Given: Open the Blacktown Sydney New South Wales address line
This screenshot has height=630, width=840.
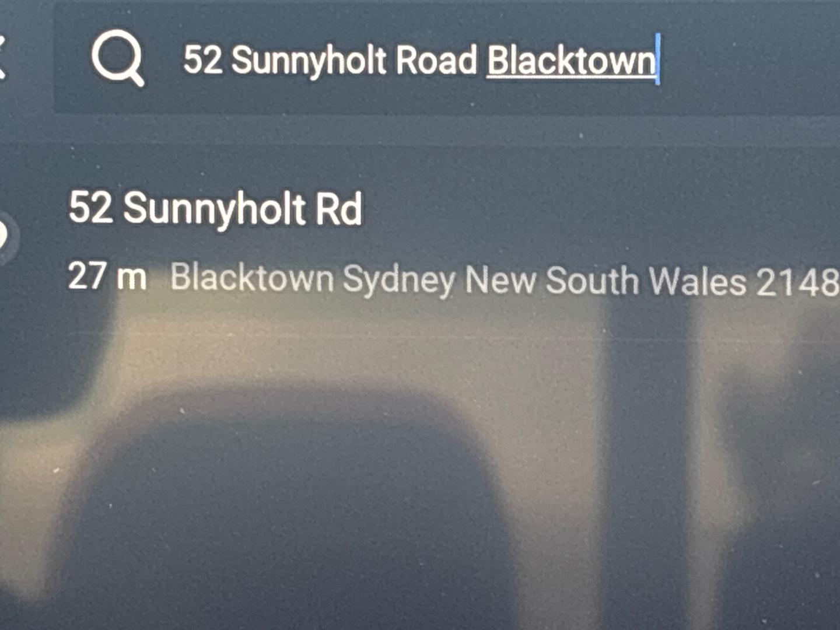Looking at the screenshot, I should tap(505, 280).
